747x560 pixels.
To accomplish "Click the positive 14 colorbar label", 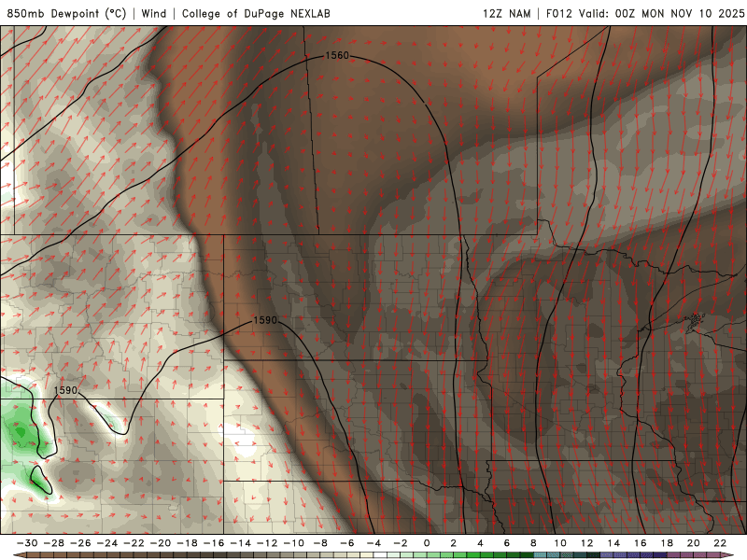I will click(x=613, y=543).
